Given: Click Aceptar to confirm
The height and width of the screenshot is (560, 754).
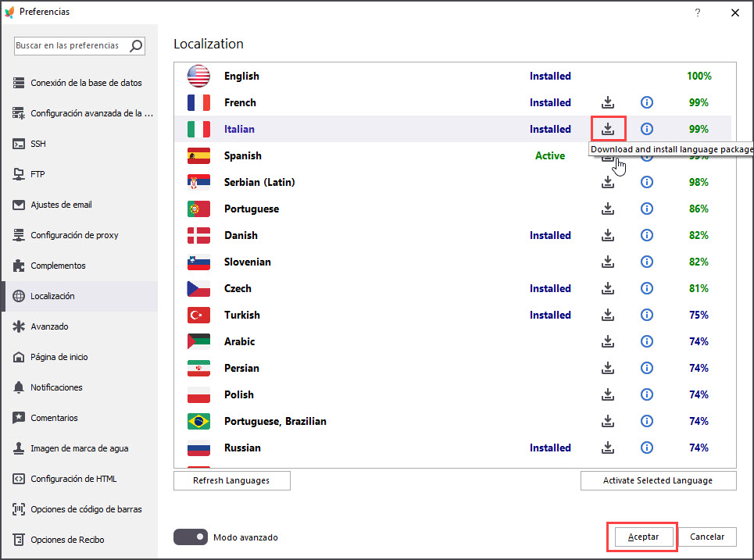Looking at the screenshot, I should pos(643,537).
